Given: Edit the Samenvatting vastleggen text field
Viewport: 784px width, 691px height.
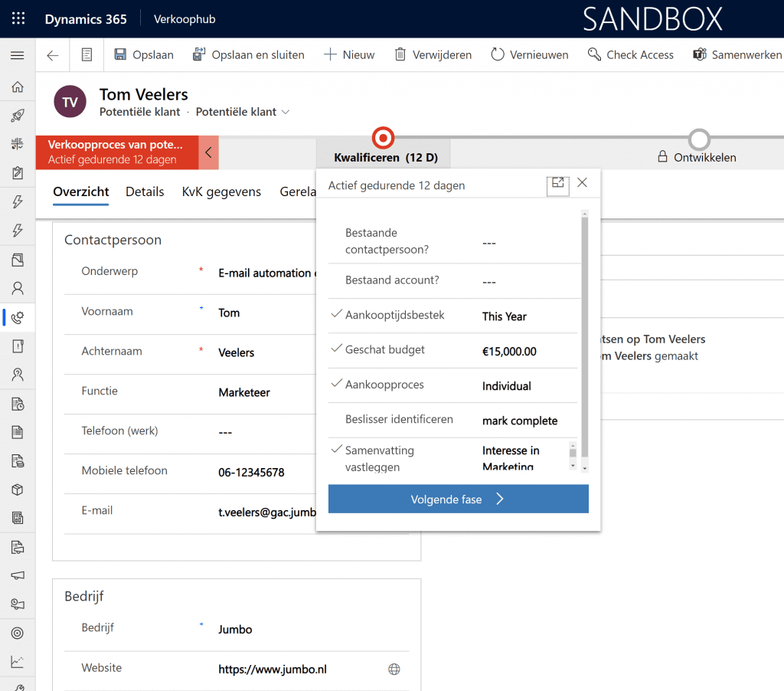Looking at the screenshot, I should click(x=524, y=457).
